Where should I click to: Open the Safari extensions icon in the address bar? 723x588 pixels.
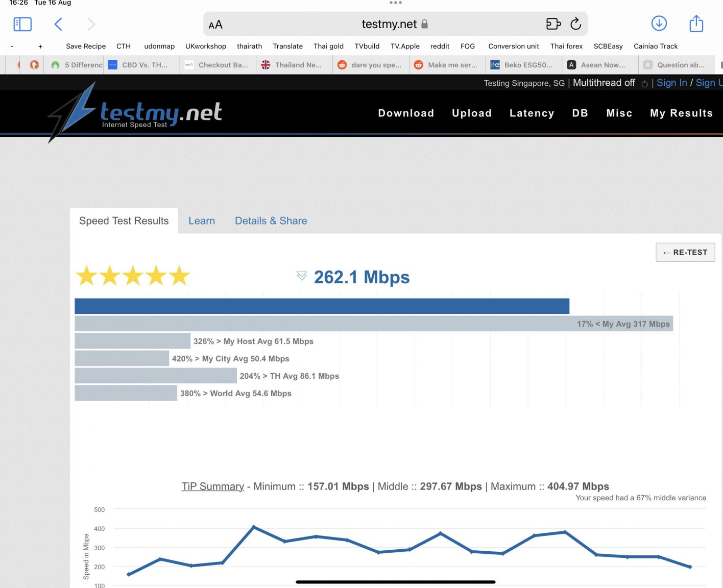click(x=553, y=24)
